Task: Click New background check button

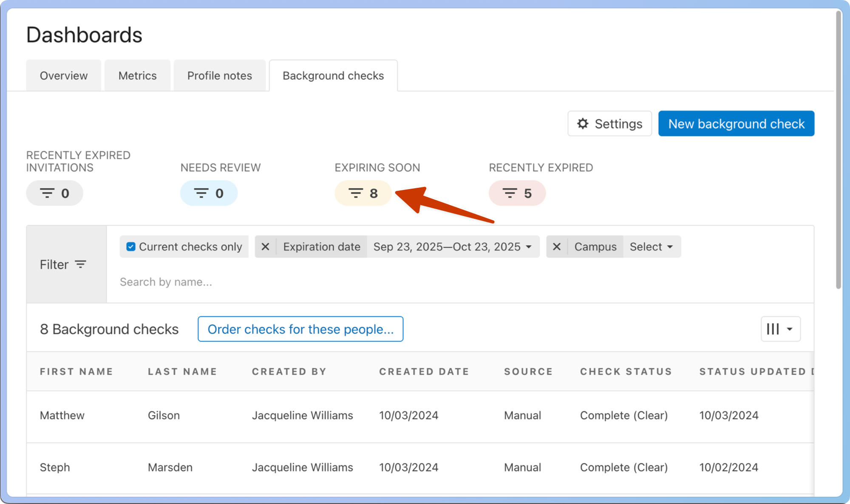Action: coord(736,124)
